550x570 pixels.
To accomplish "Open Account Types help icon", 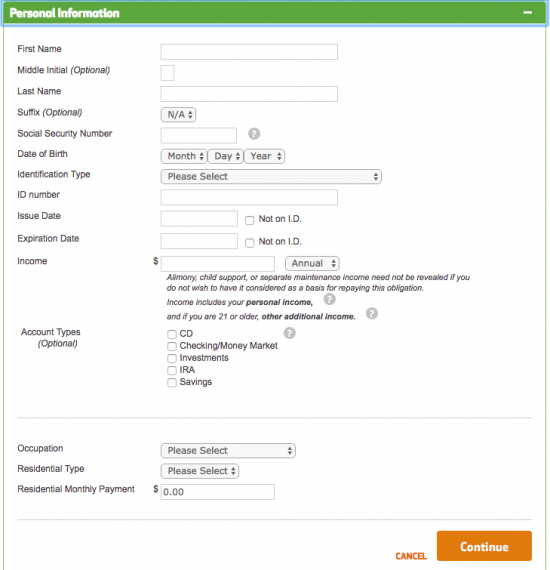I will coord(289,333).
